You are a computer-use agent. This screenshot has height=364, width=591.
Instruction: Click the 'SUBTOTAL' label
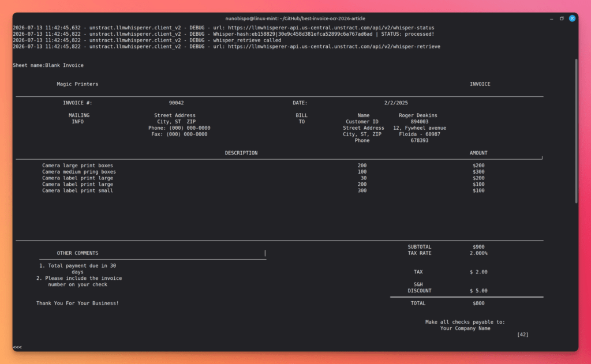[x=420, y=247]
